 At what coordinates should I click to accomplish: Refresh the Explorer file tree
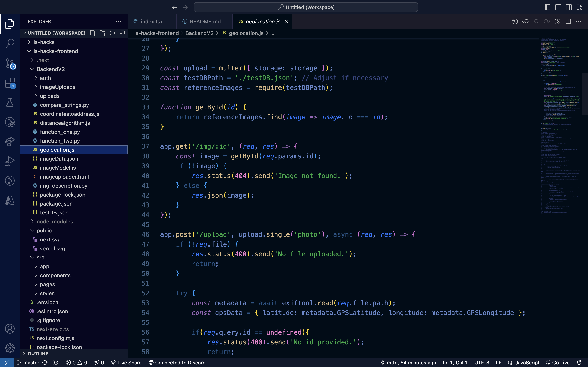112,33
